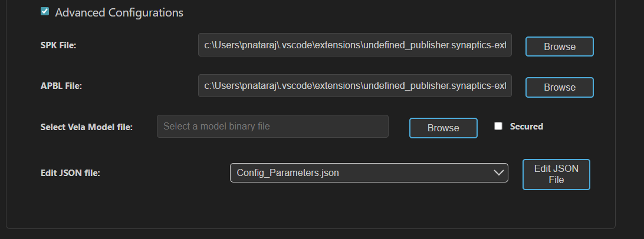
Task: Enable the Secured checkbox
Action: coord(498,126)
